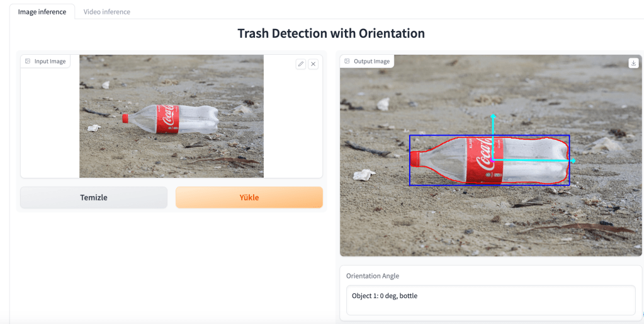
Task: Click the red cap of the detected bottle in output
Action: [415, 159]
